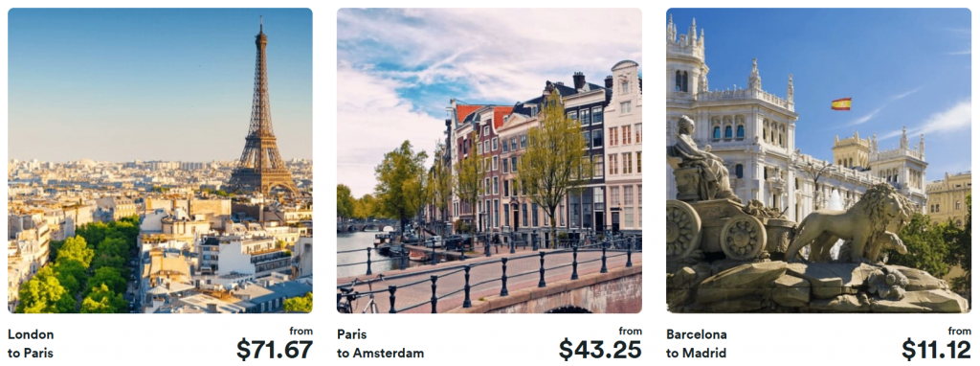980x366 pixels.
Task: Click the "to Paris" destination text
Action: pyautogui.click(x=31, y=354)
